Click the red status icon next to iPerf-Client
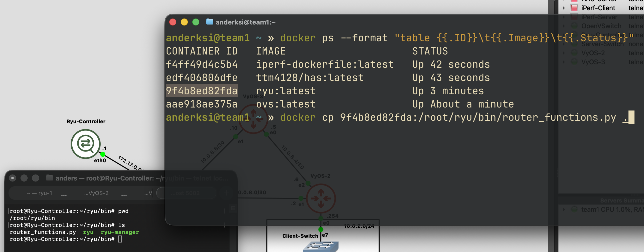This screenshot has height=252, width=644. tap(574, 8)
